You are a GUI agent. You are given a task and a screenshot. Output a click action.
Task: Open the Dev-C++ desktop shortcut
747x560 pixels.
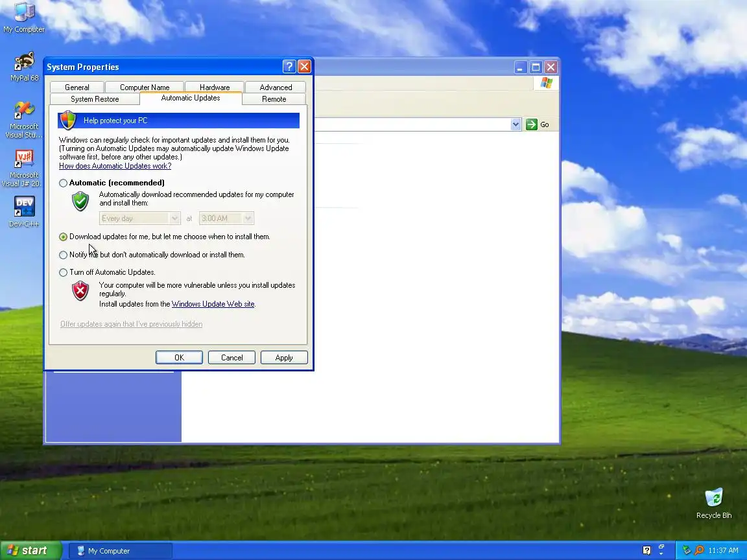pos(24,211)
